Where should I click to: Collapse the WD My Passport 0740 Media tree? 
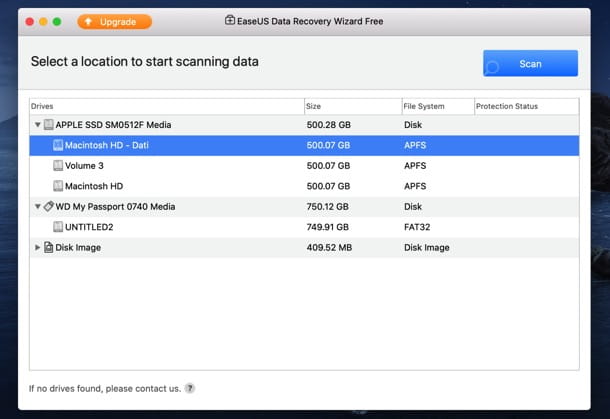pyautogui.click(x=38, y=206)
